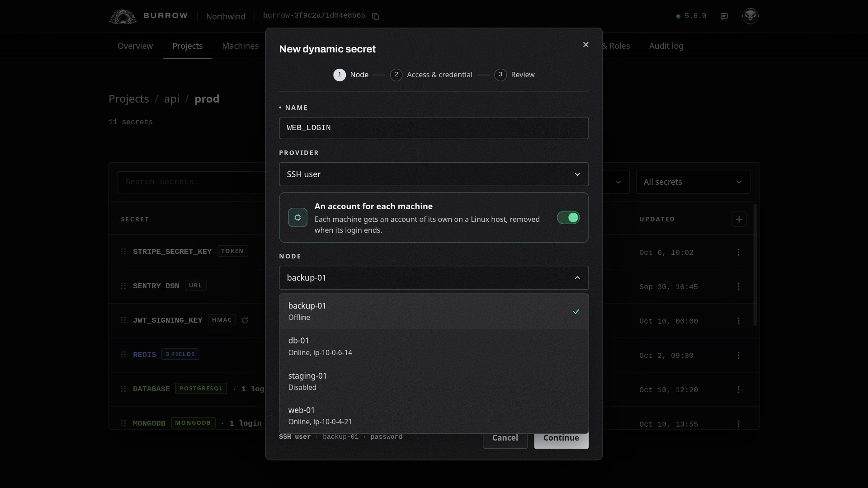This screenshot has width=868, height=488.
Task: Open the user avatar menu
Action: pyautogui.click(x=750, y=16)
